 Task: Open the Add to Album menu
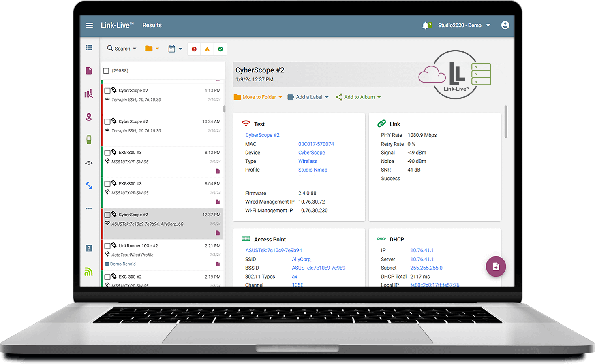[x=358, y=97]
